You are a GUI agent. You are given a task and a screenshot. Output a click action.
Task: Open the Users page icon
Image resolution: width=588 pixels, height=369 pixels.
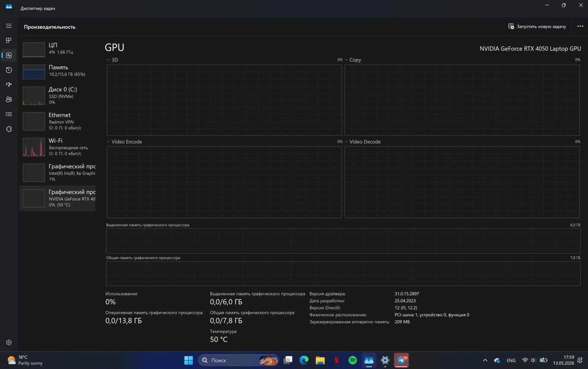(9, 99)
